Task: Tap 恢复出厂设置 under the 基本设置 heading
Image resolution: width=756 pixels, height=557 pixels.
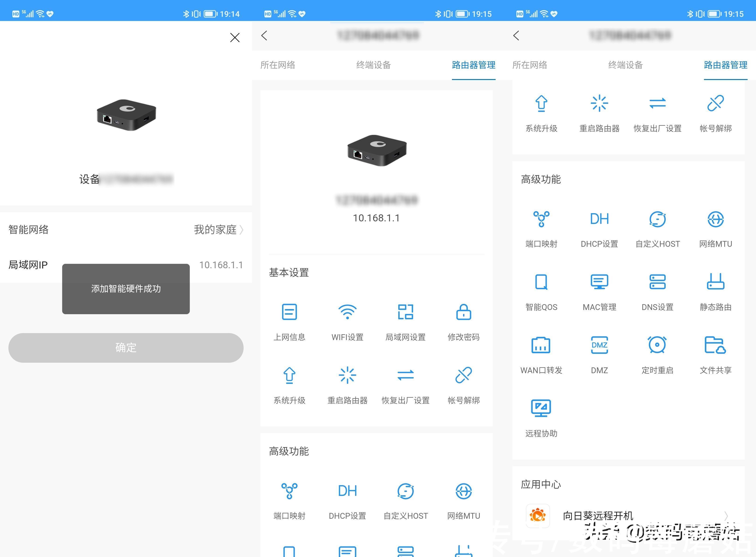Action: (405, 385)
